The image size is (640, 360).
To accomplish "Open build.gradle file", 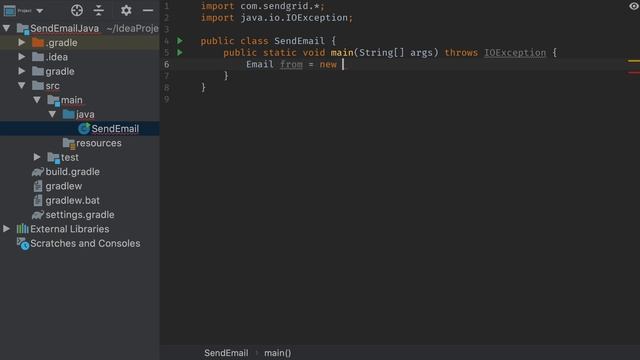I will tap(72, 171).
